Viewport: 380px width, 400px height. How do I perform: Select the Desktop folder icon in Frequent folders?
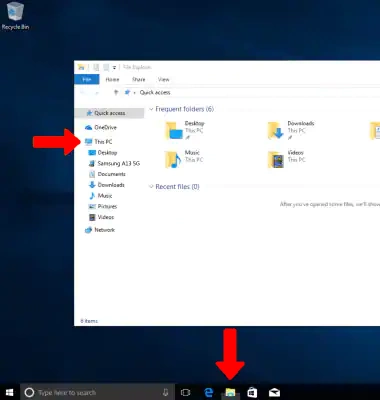[174, 130]
